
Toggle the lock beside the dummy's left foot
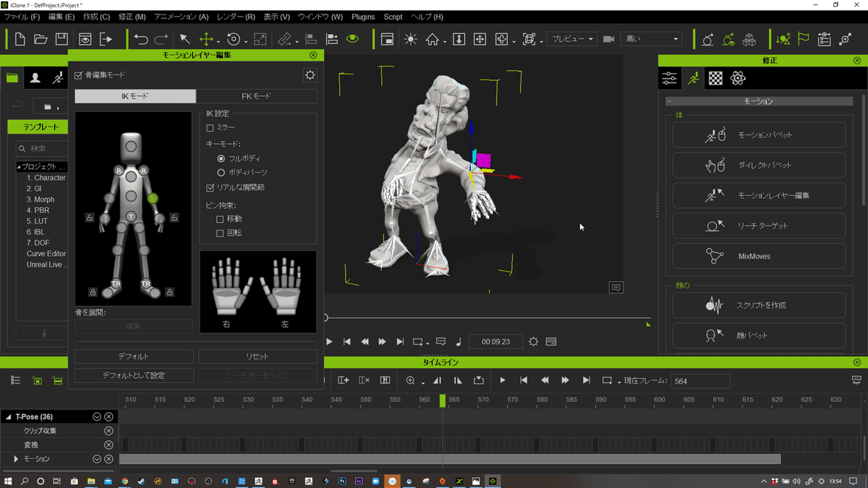point(169,292)
